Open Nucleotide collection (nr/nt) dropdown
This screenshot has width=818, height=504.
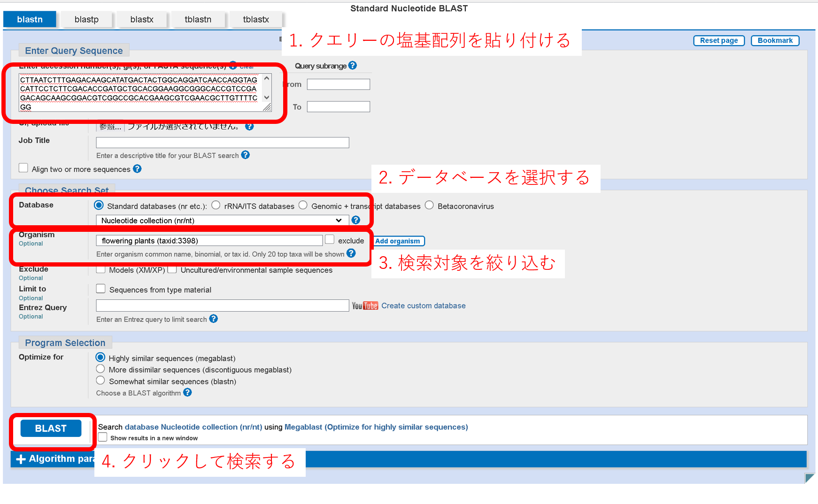(222, 221)
